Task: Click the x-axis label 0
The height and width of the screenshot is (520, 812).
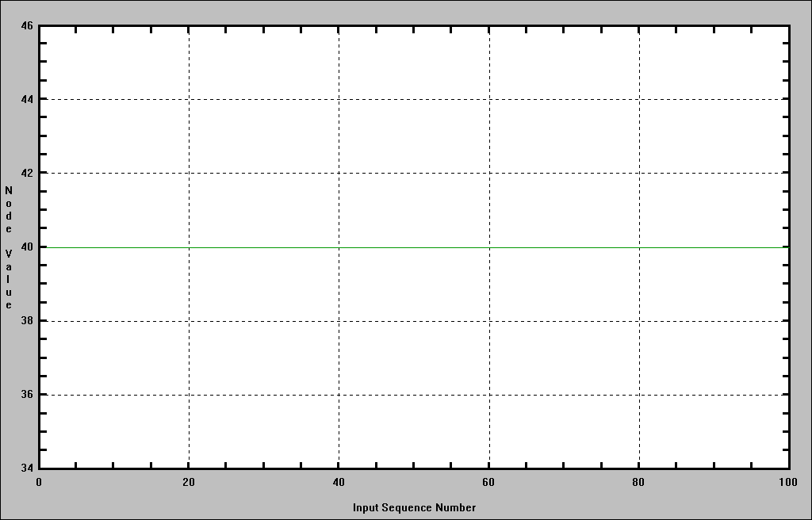Action: point(39,483)
